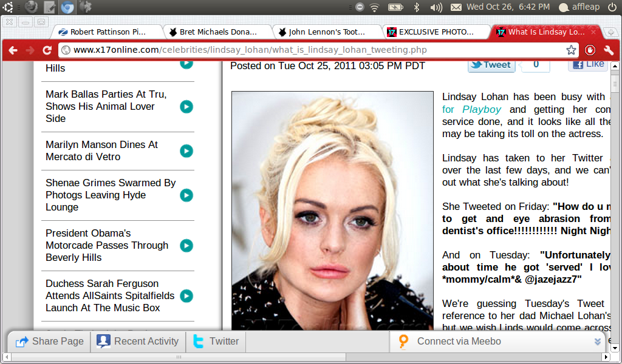This screenshot has height=364, width=622.
Task: Open the Wi-Fi network indicator
Action: tap(374, 7)
